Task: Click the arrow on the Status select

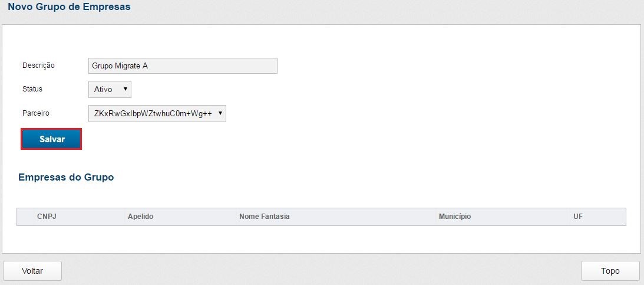Action: [126, 89]
